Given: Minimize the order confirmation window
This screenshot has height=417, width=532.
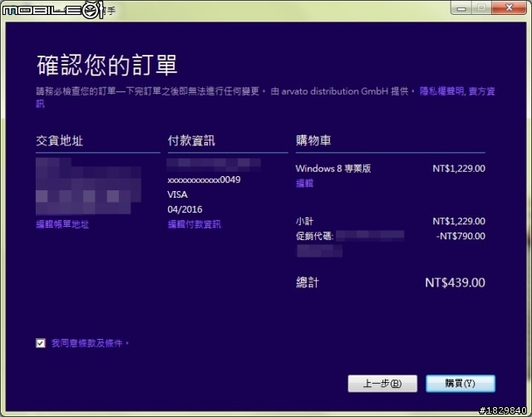Looking at the screenshot, I should pos(461,7).
